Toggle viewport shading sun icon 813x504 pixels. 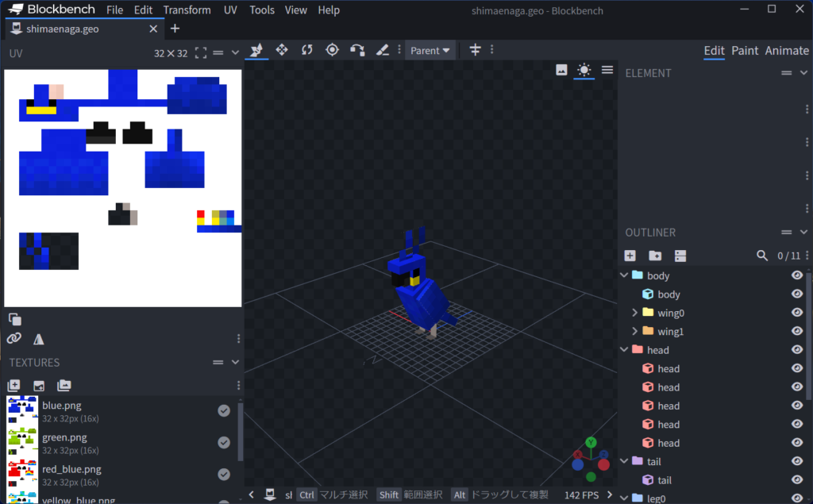584,70
